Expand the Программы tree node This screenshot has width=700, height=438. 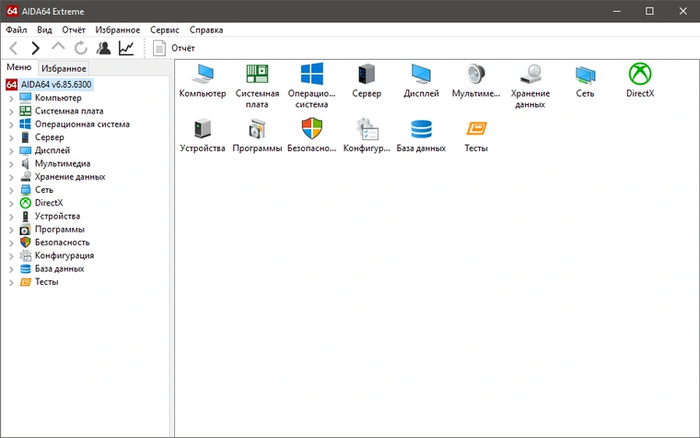[x=11, y=230]
